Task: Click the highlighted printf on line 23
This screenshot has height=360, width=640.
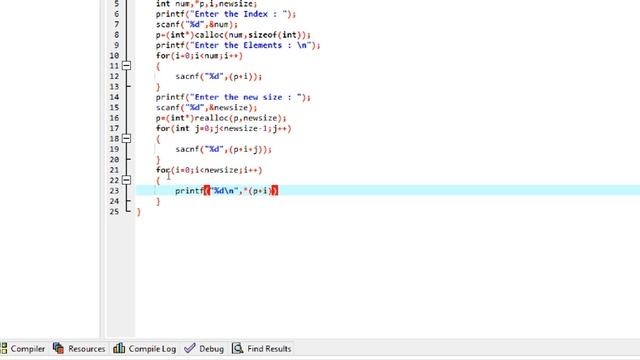Action: click(x=227, y=191)
